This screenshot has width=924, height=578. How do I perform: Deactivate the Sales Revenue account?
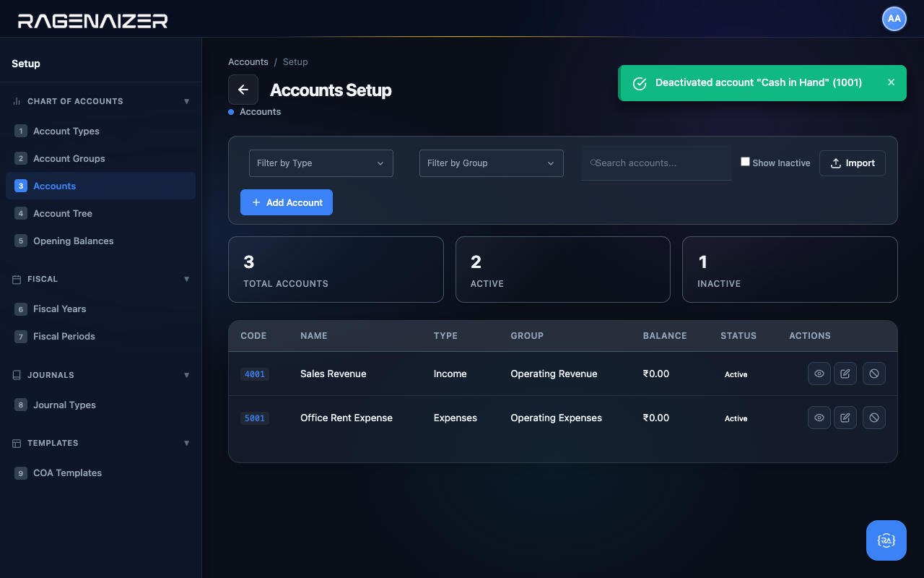tap(874, 374)
